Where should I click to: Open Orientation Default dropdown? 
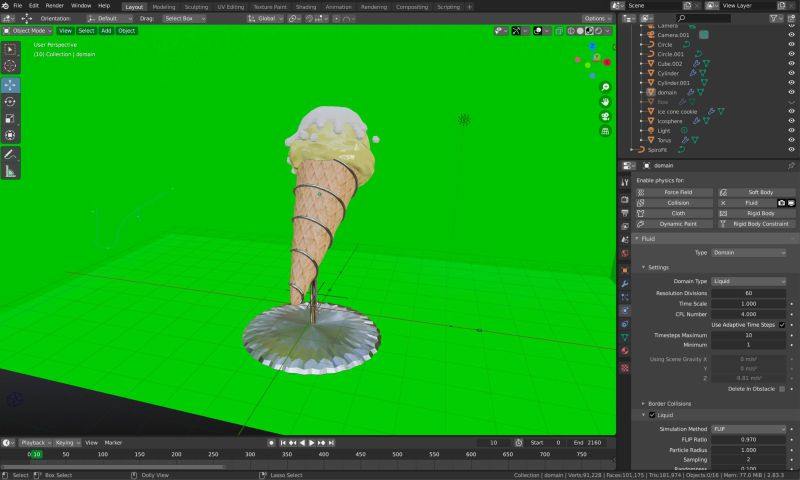point(110,18)
